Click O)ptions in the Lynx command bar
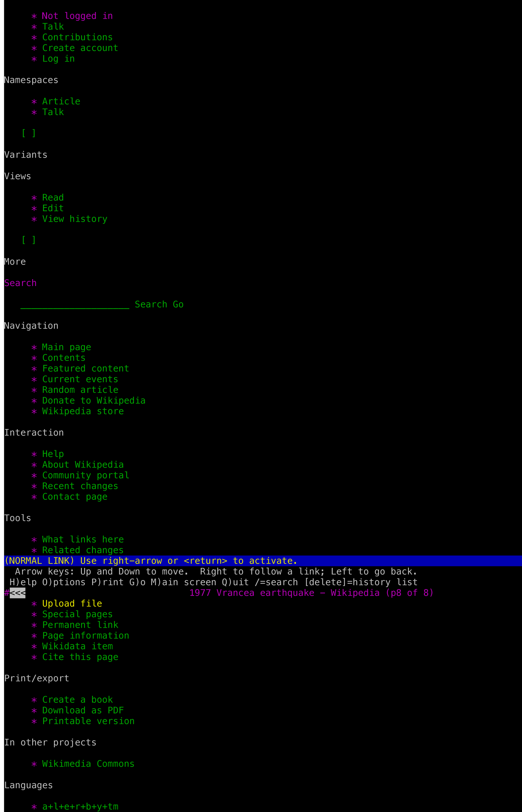The image size is (522, 812). tap(64, 582)
